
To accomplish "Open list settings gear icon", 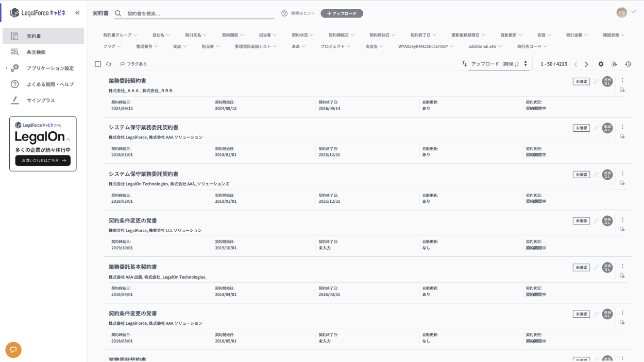I will coord(601,64).
